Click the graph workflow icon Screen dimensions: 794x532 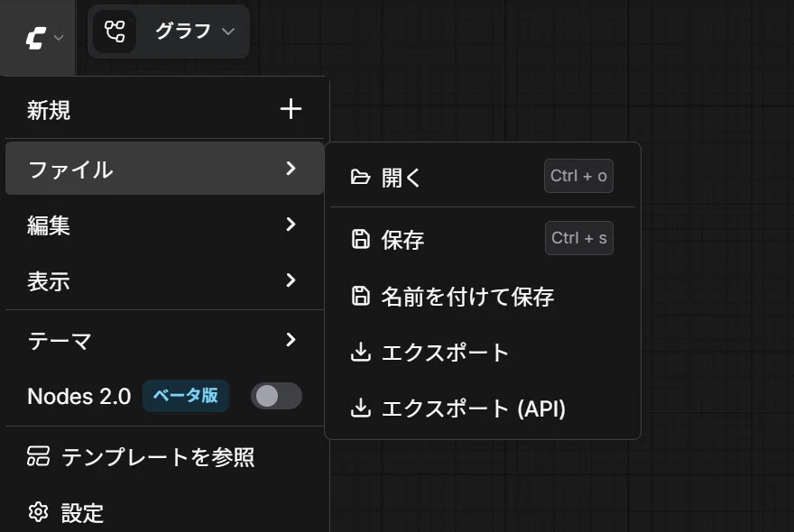[x=115, y=32]
